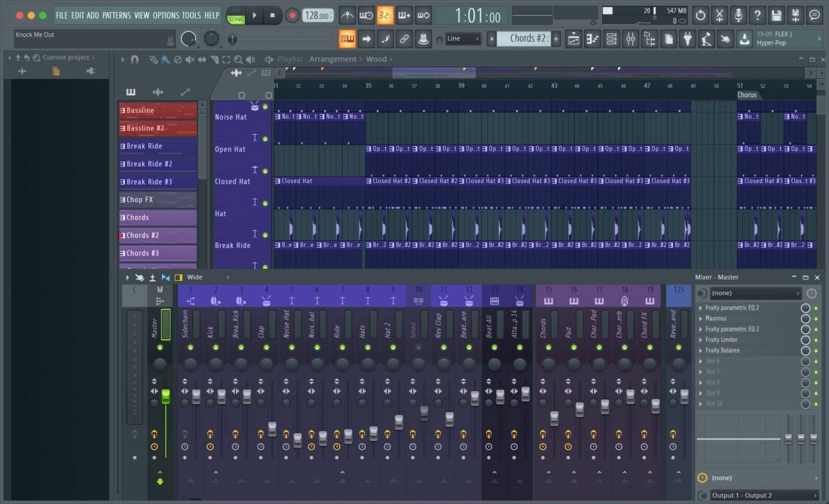Select the playlist Mute tool
Image resolution: width=829 pixels, height=504 pixels.
[190, 60]
